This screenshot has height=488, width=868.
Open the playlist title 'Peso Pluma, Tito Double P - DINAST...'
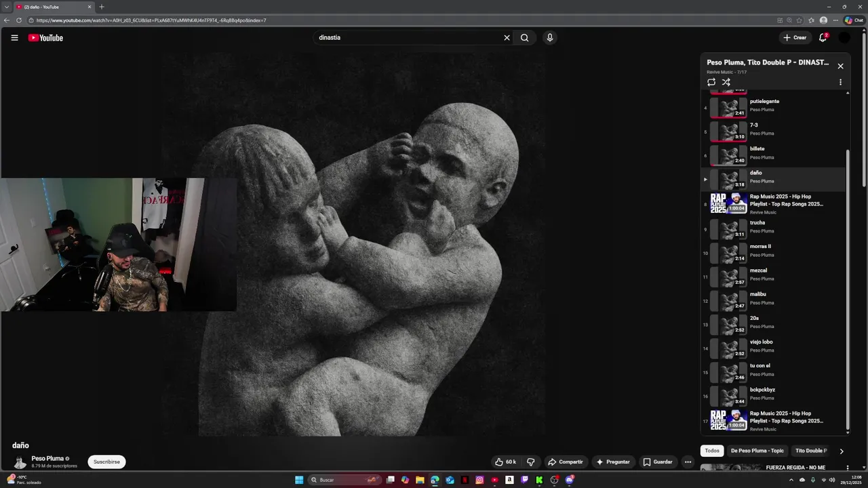[x=768, y=62]
